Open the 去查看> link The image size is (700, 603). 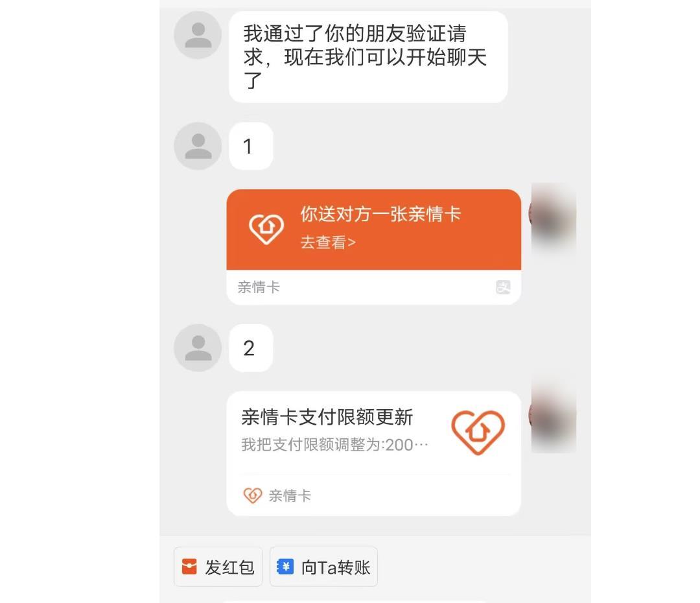point(328,242)
